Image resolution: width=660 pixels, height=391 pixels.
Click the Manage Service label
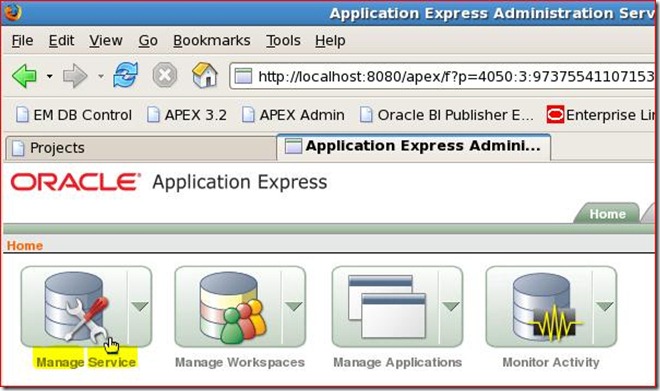tap(86, 362)
